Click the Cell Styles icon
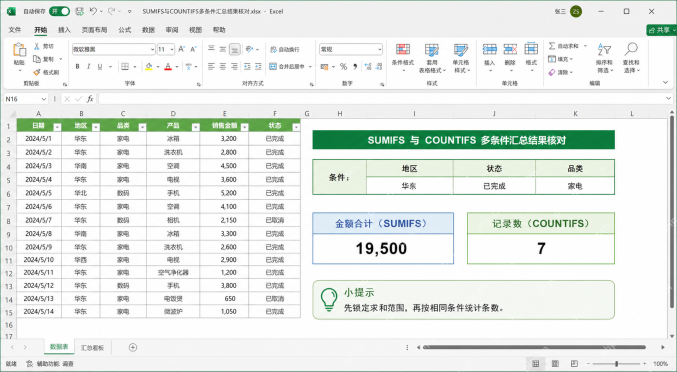Screen dimensions: 677x372 461,50
